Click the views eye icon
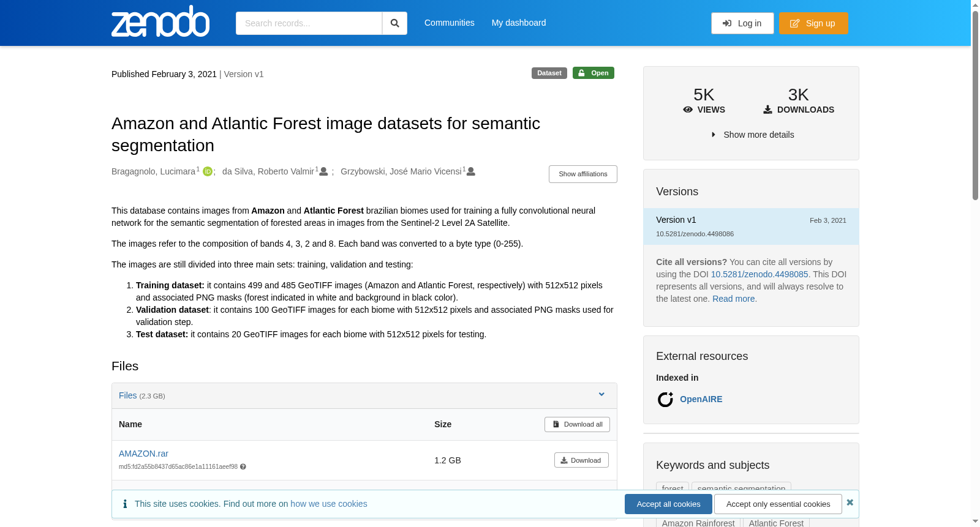 [688, 110]
